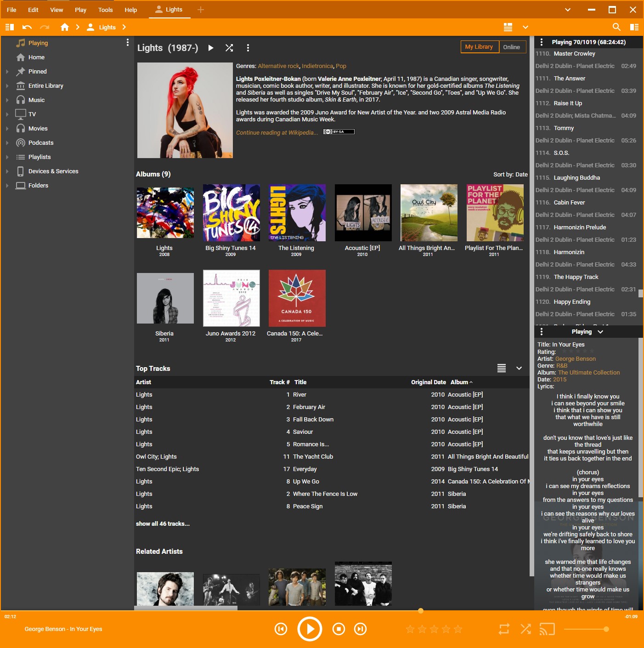The height and width of the screenshot is (648, 644).
Task: Toggle repeat mode in player bar
Action: (504, 629)
